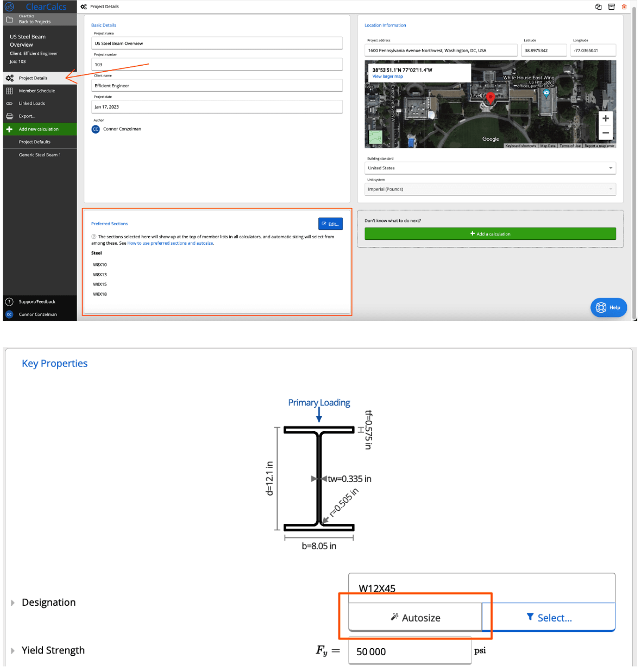Open the Unit system dropdown
Screen dimensions: 641x672
pyautogui.click(x=490, y=189)
